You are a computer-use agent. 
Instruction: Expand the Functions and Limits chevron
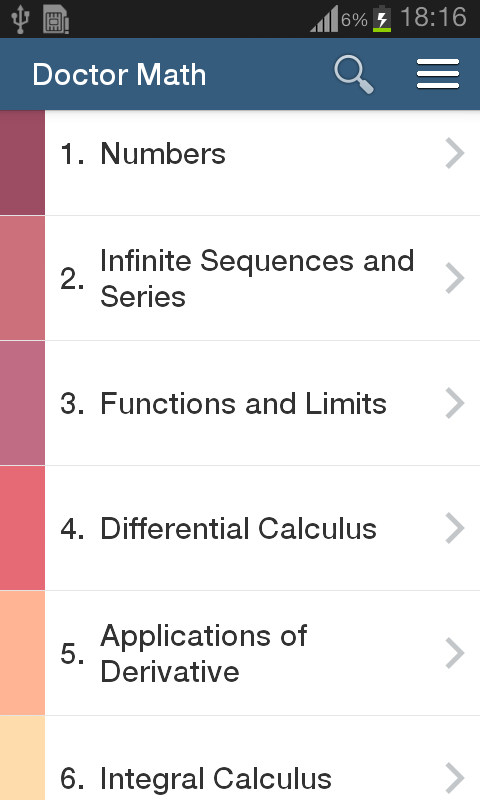[454, 403]
